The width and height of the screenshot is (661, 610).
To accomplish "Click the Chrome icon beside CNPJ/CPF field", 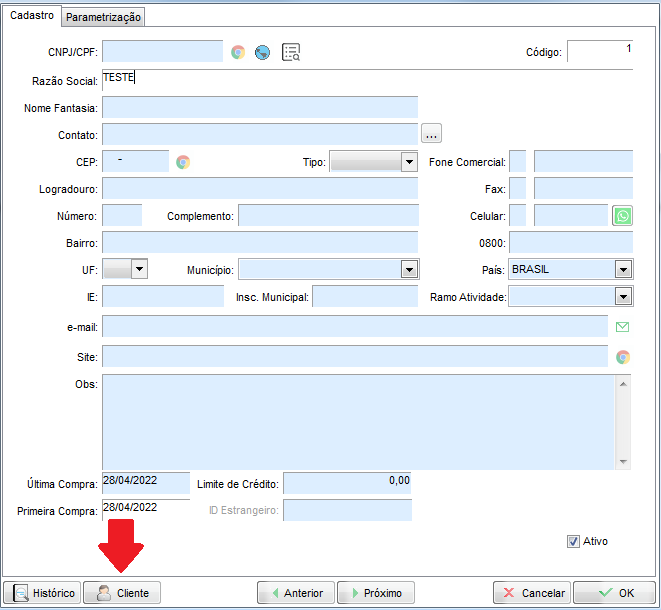I will coord(238,53).
